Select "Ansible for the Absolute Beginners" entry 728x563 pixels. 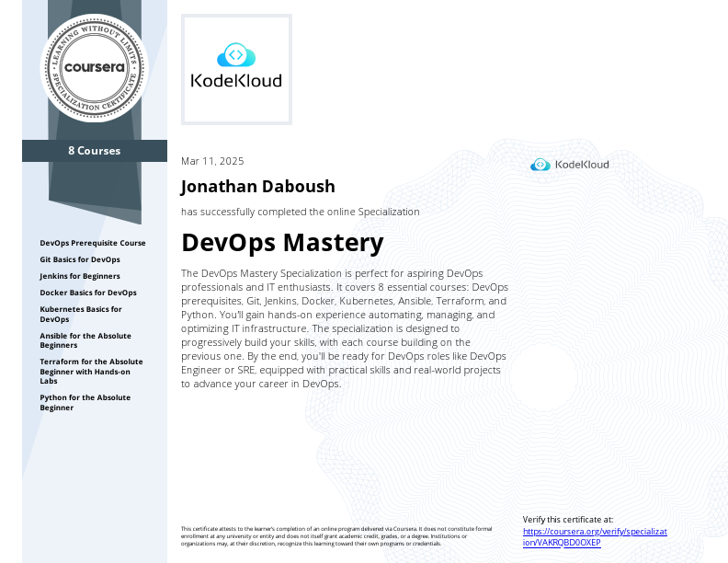(85, 340)
